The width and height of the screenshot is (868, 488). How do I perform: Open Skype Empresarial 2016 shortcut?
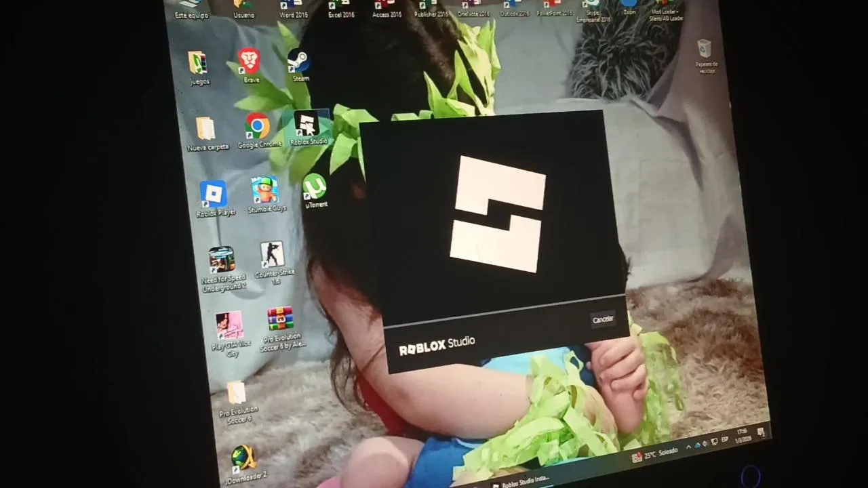tap(593, 12)
